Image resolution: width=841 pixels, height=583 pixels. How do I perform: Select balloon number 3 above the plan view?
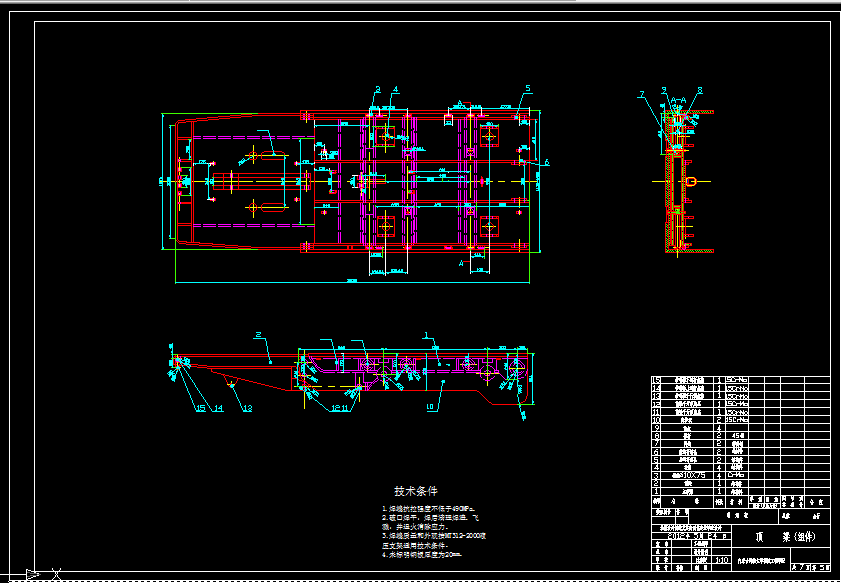click(x=378, y=90)
